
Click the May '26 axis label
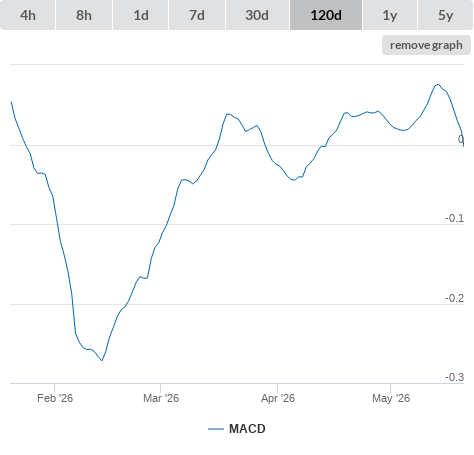point(391,398)
